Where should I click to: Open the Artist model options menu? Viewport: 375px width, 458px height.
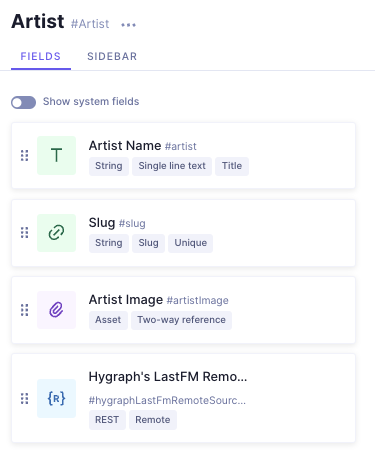coord(128,25)
